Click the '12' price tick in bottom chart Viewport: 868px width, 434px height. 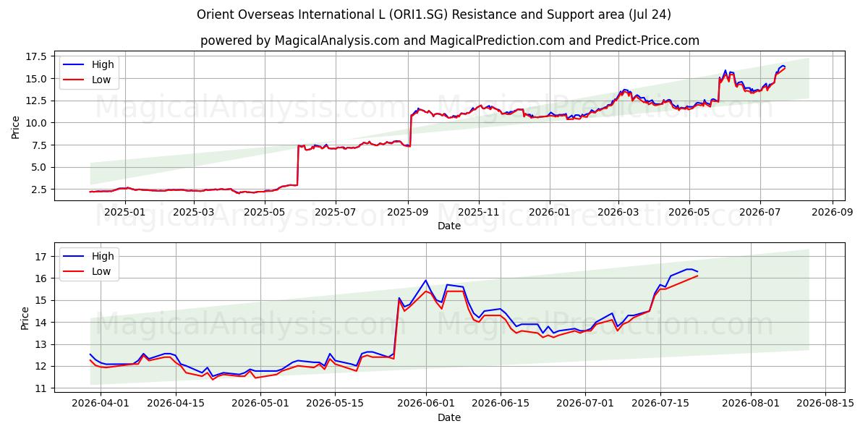click(40, 367)
